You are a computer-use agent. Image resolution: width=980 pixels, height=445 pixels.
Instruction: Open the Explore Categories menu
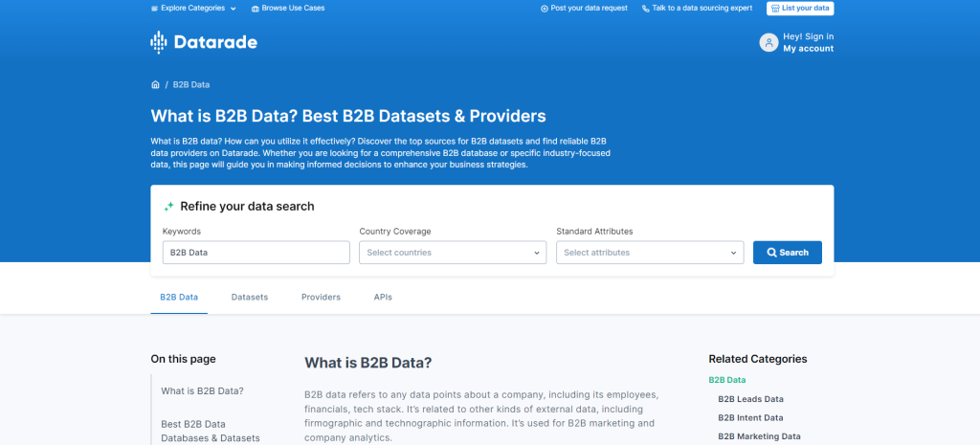tap(193, 8)
